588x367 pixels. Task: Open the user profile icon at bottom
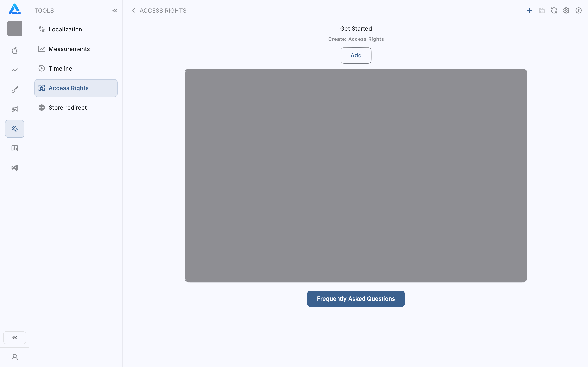click(14, 357)
